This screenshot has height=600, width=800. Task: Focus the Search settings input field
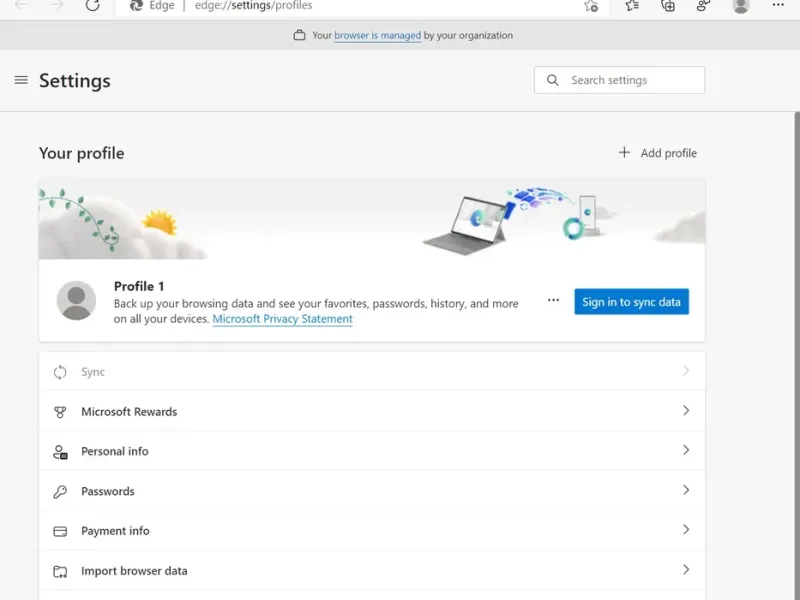tap(619, 80)
